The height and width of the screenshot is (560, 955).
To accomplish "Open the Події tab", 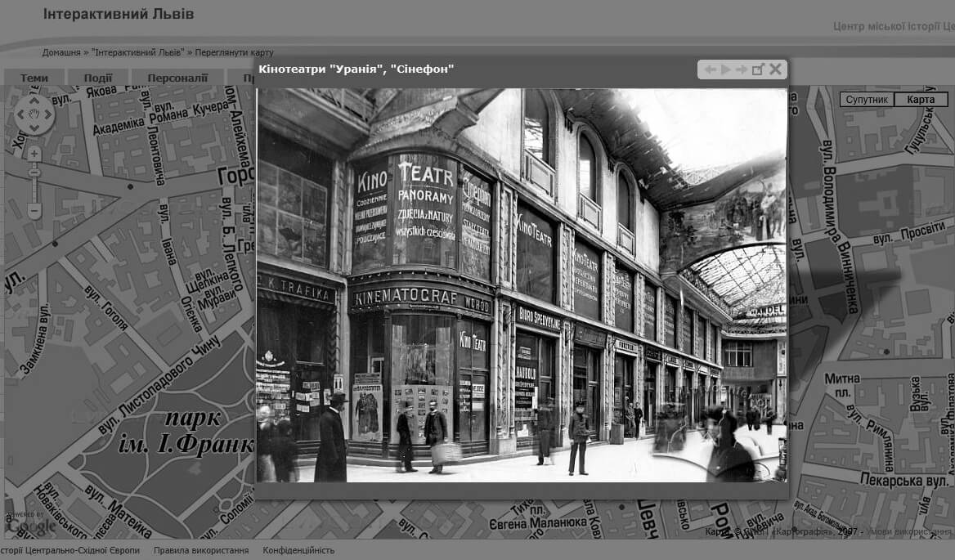I will [98, 78].
